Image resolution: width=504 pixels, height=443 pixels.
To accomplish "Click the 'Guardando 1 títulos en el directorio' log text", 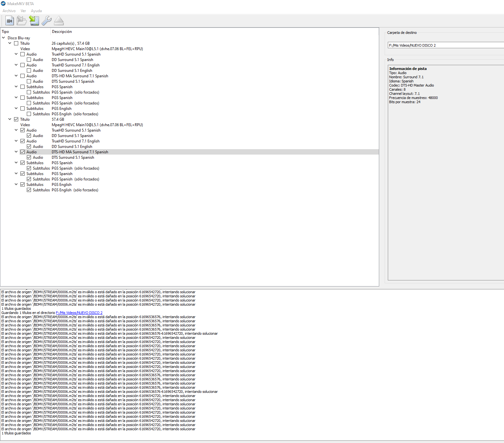I will point(28,313).
